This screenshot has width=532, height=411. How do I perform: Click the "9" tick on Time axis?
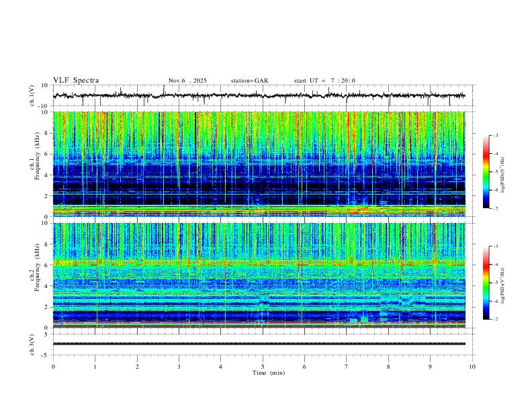click(430, 367)
